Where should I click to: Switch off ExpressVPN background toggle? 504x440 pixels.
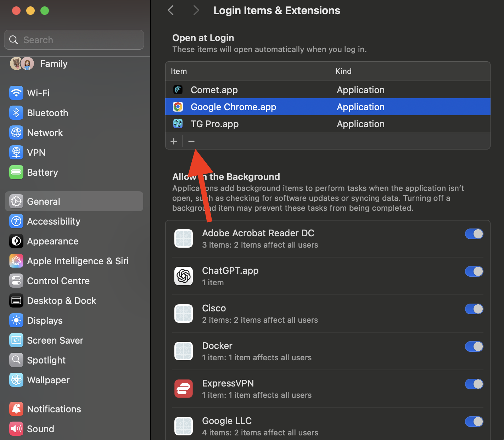(474, 384)
